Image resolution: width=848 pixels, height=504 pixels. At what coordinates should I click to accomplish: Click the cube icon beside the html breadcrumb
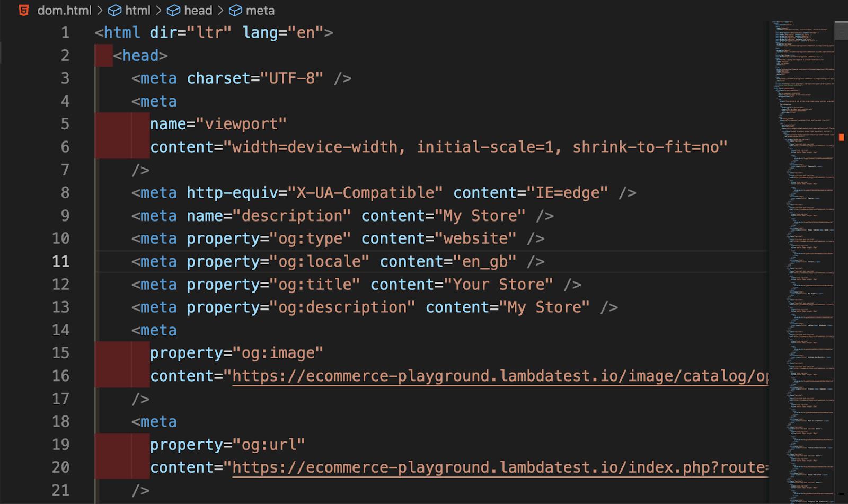(x=114, y=11)
